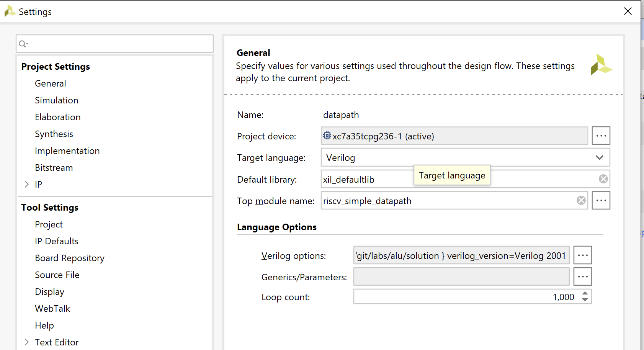Clear the Top module name field
Screen dimensions: 644x350
pos(581,200)
